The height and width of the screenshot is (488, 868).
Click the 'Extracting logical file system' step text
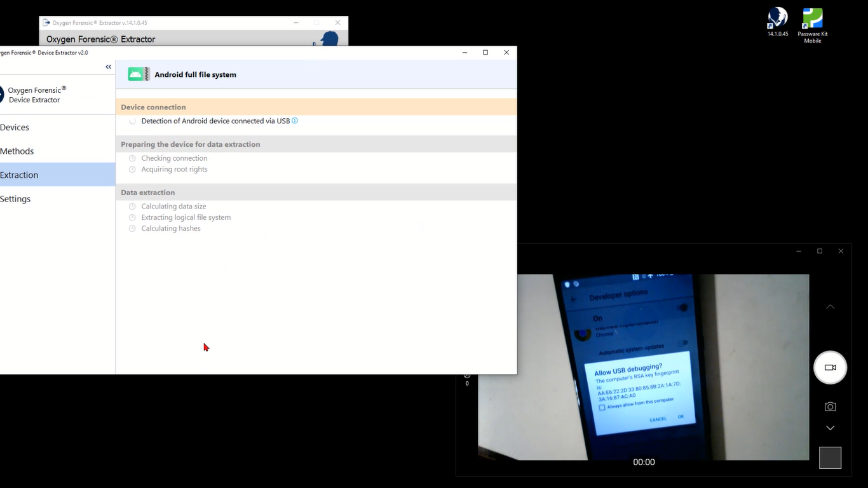click(x=186, y=217)
